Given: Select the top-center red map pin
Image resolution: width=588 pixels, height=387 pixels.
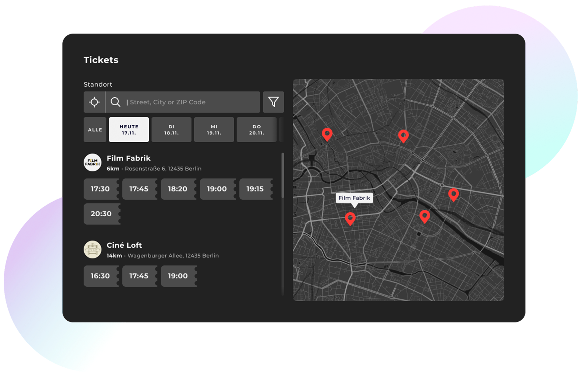Looking at the screenshot, I should (x=403, y=136).
